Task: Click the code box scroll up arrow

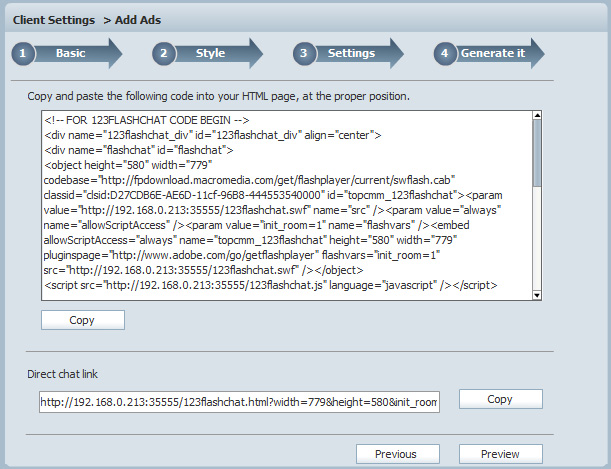Action: click(537, 115)
